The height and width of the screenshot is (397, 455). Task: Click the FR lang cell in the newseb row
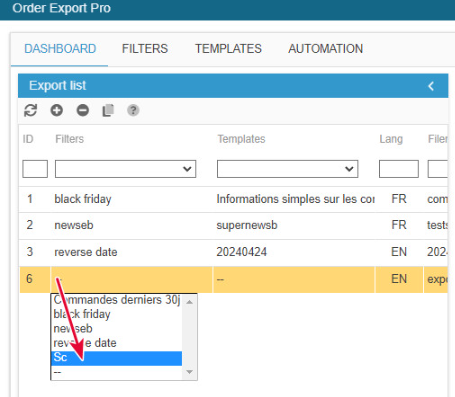pos(399,225)
